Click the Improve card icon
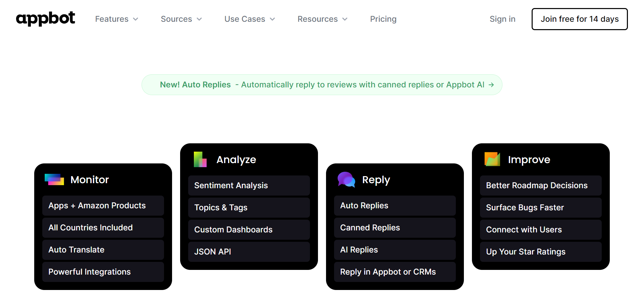The height and width of the screenshot is (292, 644). click(x=492, y=159)
